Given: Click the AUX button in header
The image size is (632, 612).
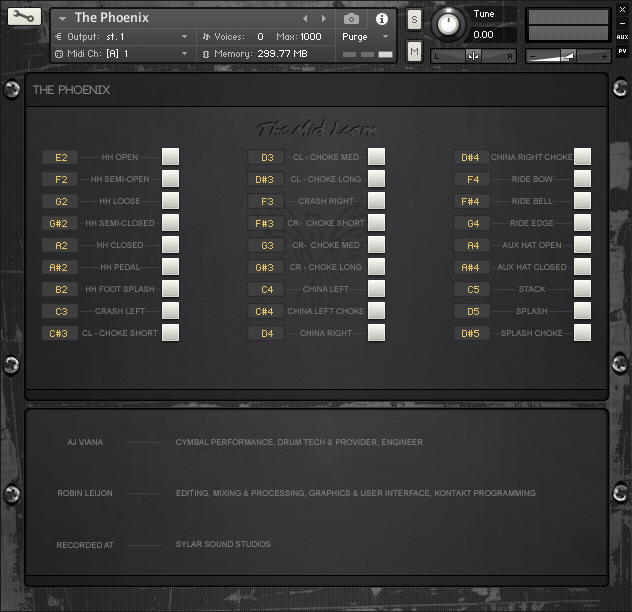Looking at the screenshot, I should (x=622, y=37).
